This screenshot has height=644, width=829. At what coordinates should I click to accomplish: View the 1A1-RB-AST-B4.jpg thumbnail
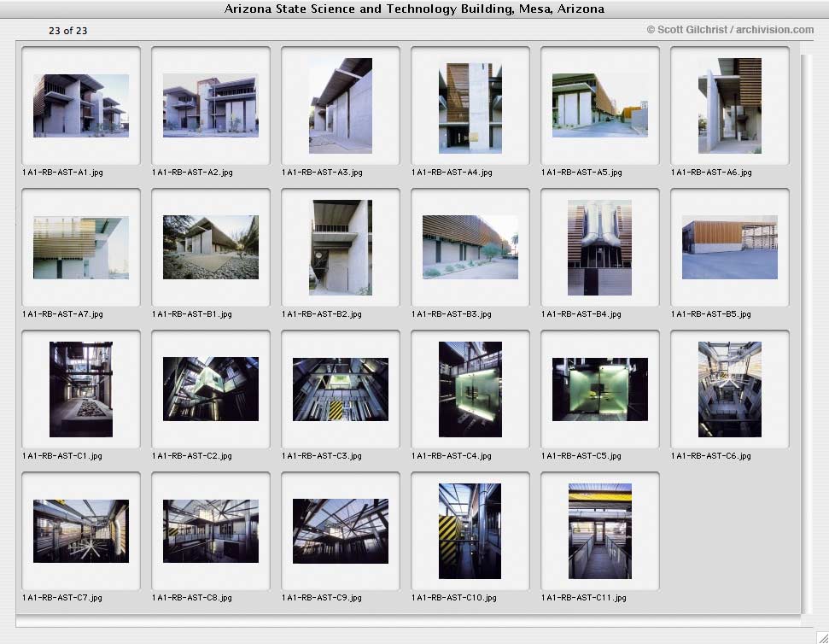[600, 248]
